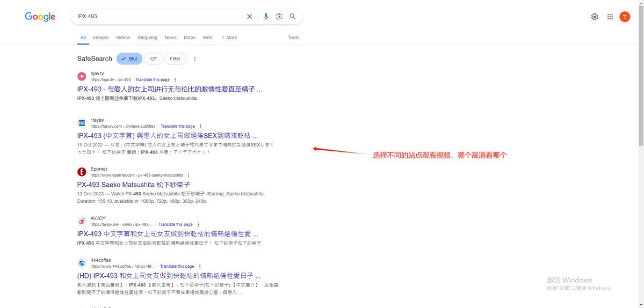
Task: Open the three-dot menu for njav.tv result
Action: (x=175, y=79)
